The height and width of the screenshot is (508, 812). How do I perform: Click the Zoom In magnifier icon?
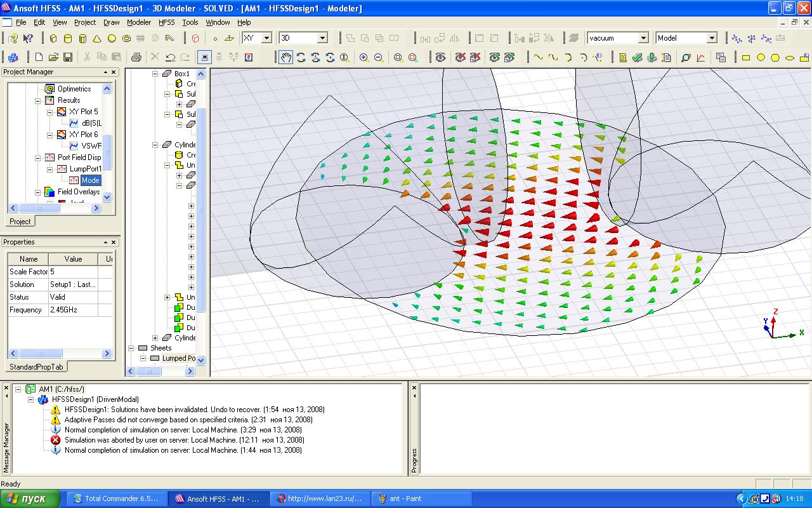coord(364,57)
